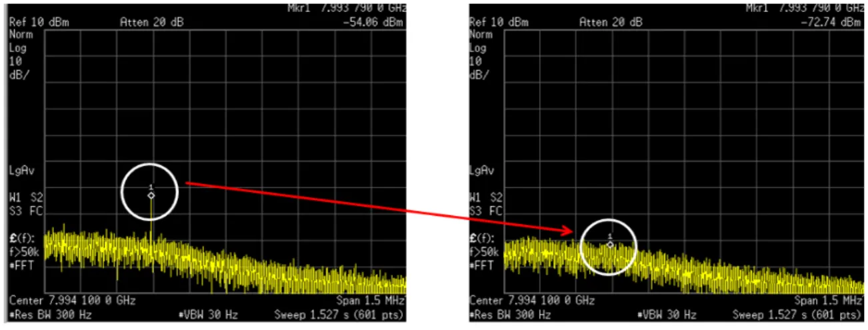Select '#VBW 30 Hz' in the left display
The image size is (868, 330).
point(207,314)
